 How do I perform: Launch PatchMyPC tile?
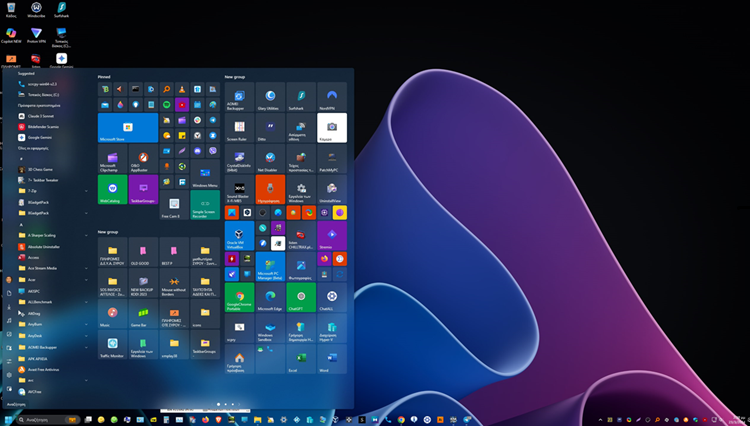(x=332, y=159)
